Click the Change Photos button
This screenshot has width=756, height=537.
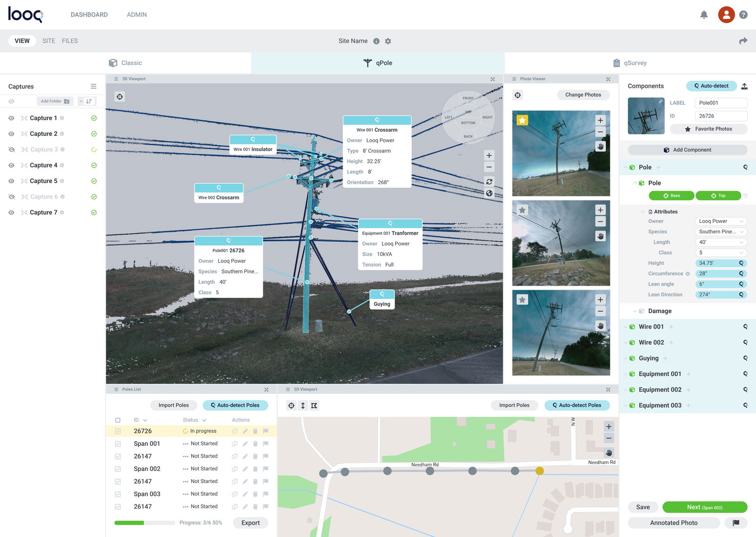click(583, 94)
